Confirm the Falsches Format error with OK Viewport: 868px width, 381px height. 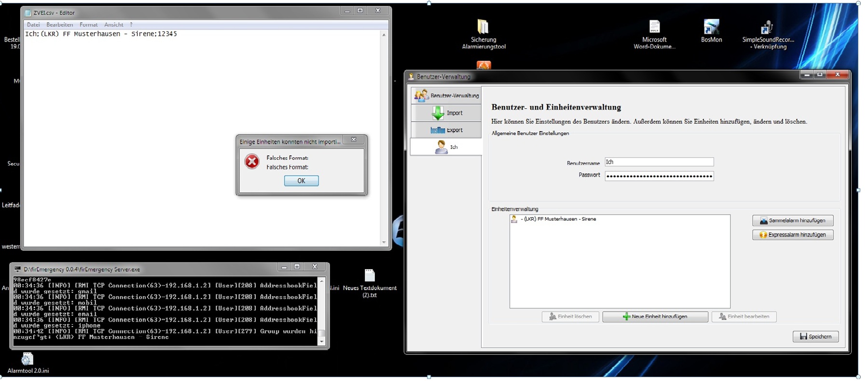pyautogui.click(x=301, y=181)
